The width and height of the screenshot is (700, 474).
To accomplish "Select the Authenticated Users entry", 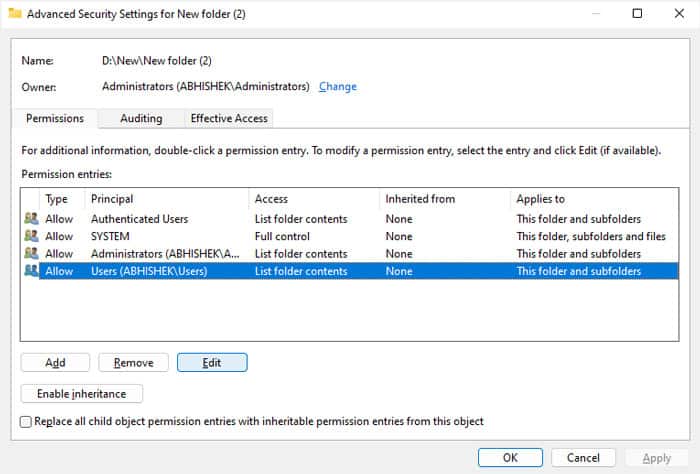I will [x=350, y=219].
